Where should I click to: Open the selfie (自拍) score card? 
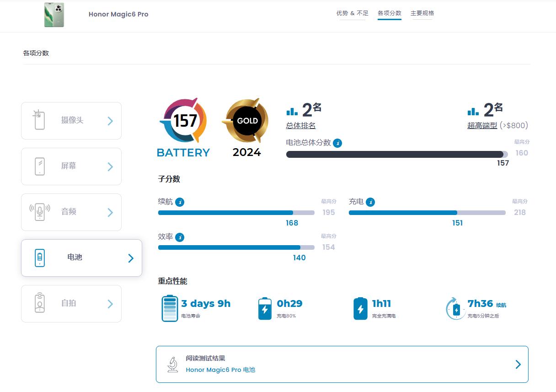click(x=71, y=304)
